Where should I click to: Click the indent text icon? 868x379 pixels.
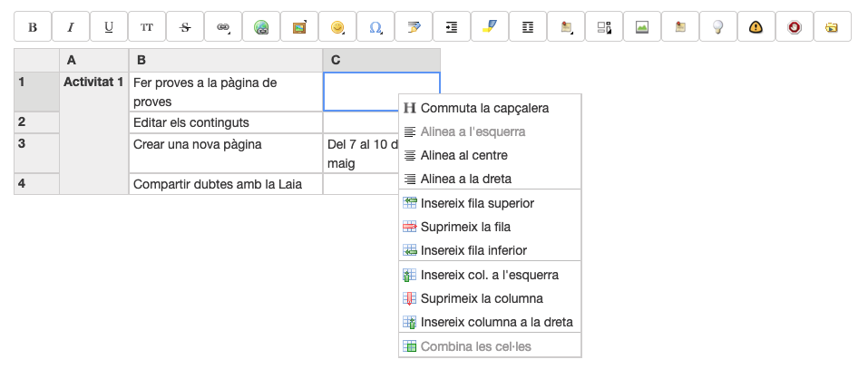pyautogui.click(x=452, y=27)
